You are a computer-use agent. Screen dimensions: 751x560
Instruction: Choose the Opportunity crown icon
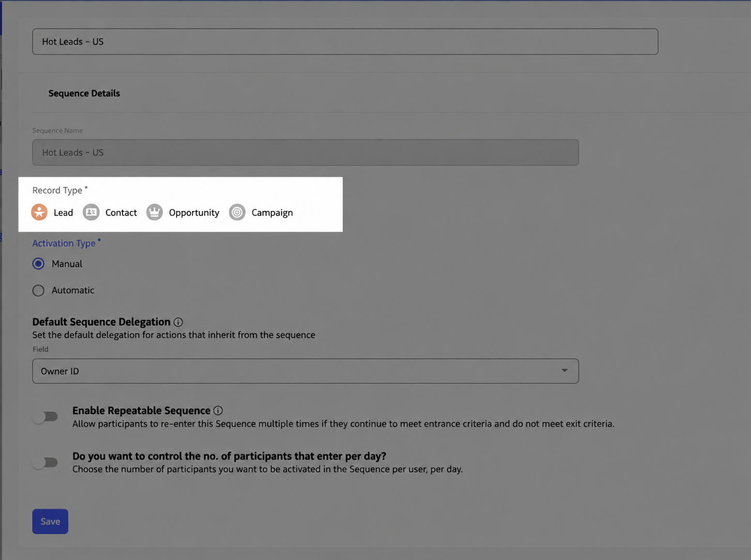tap(154, 212)
